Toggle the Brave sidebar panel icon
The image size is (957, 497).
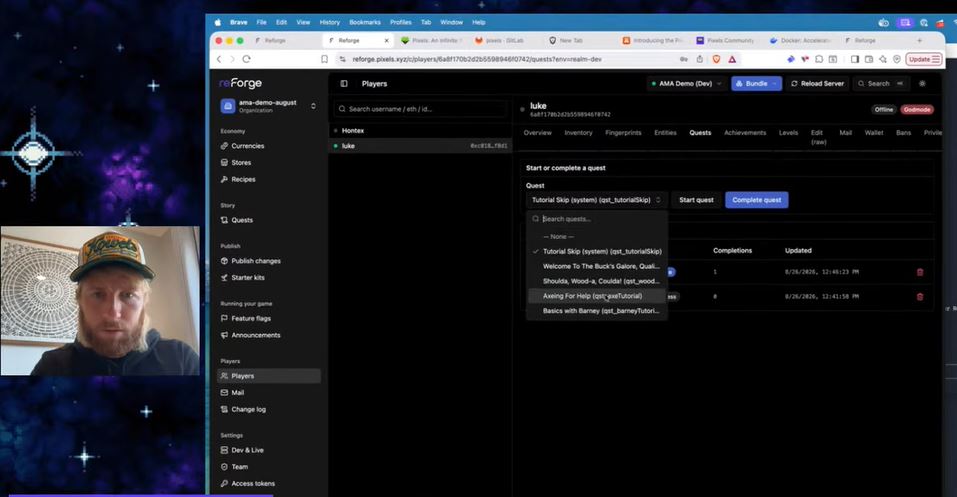point(854,59)
